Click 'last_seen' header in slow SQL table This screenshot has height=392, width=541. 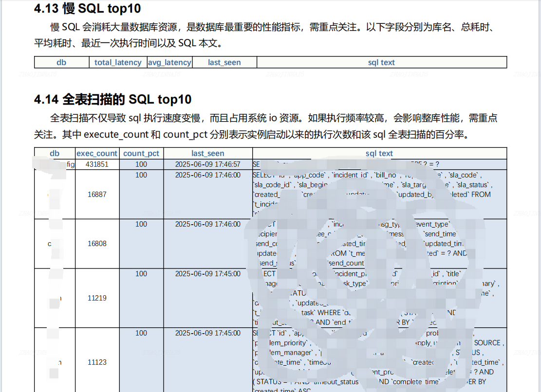224,62
